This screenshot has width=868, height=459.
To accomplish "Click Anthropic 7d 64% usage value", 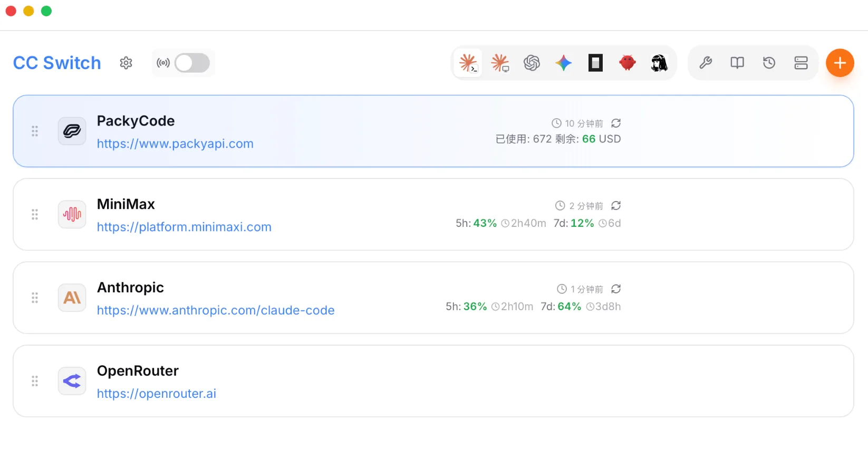I will [x=570, y=307].
